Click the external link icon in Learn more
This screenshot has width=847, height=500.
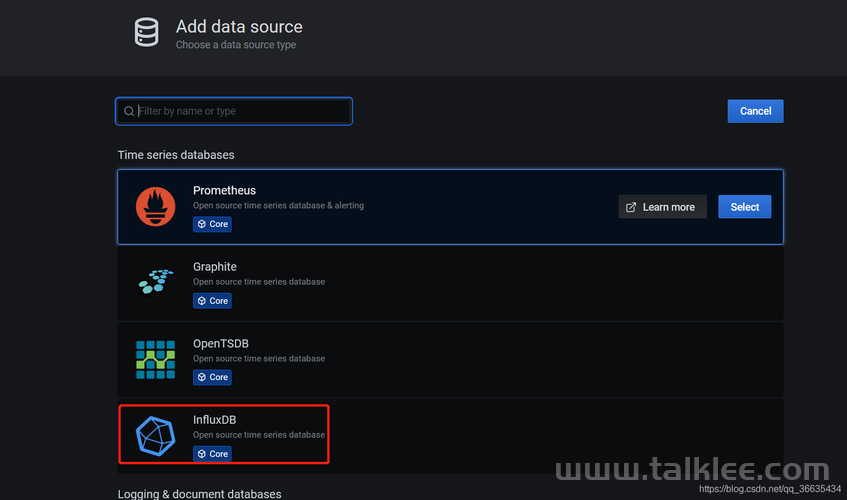click(630, 207)
